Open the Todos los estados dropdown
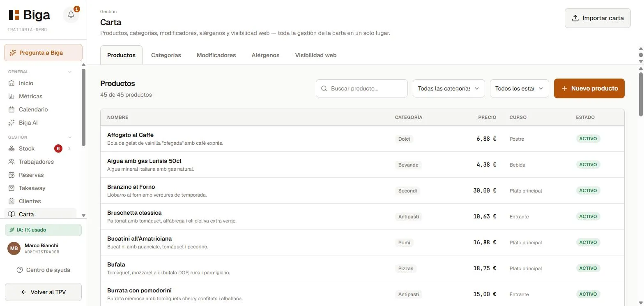Image resolution: width=644 pixels, height=306 pixels. (x=520, y=88)
